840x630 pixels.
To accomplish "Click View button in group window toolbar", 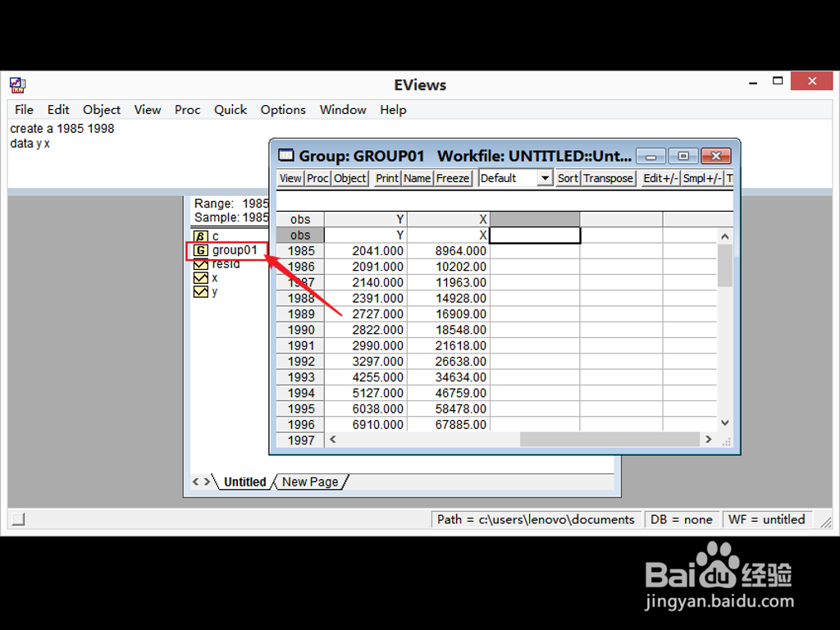I will coord(290,178).
